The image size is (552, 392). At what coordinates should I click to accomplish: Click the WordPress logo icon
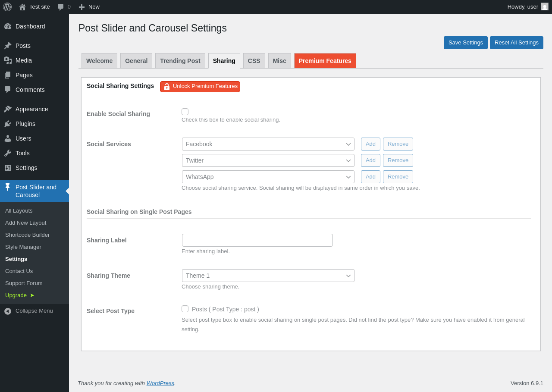click(x=7, y=7)
